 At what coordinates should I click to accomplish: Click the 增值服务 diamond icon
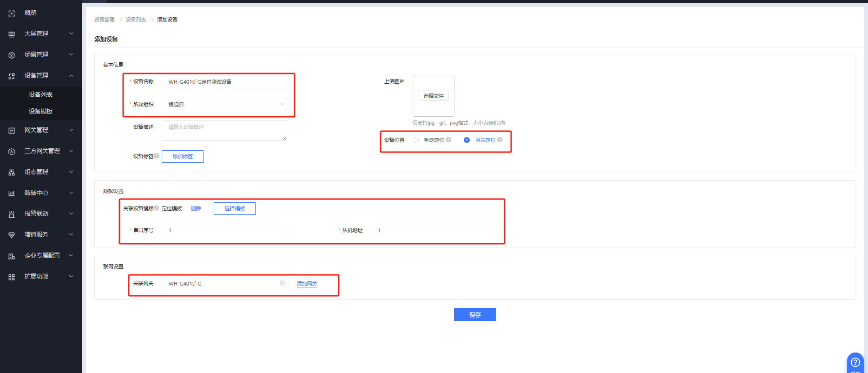point(12,235)
